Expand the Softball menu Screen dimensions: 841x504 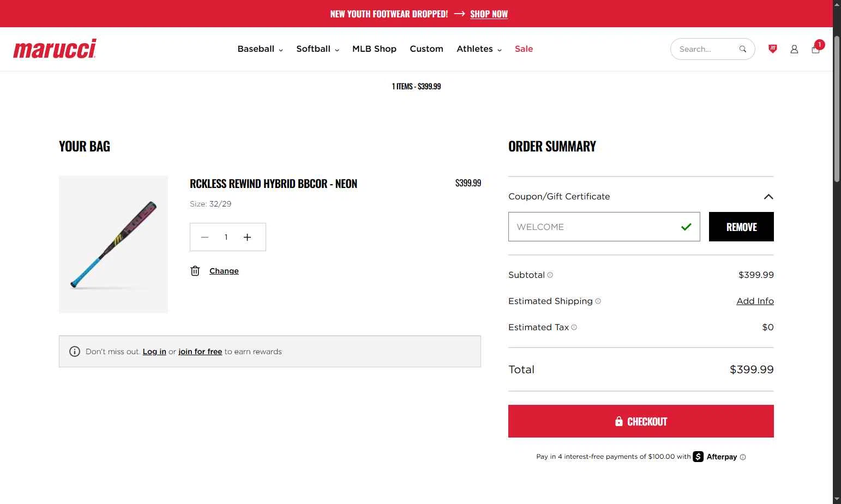pyautogui.click(x=318, y=49)
